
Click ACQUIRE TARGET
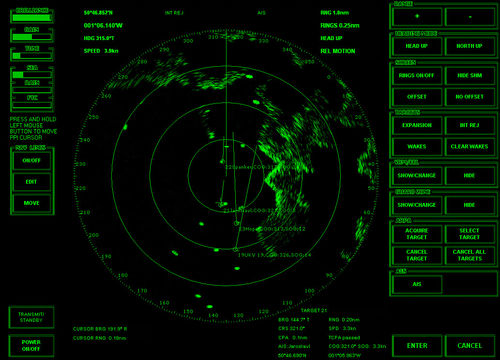click(x=417, y=234)
